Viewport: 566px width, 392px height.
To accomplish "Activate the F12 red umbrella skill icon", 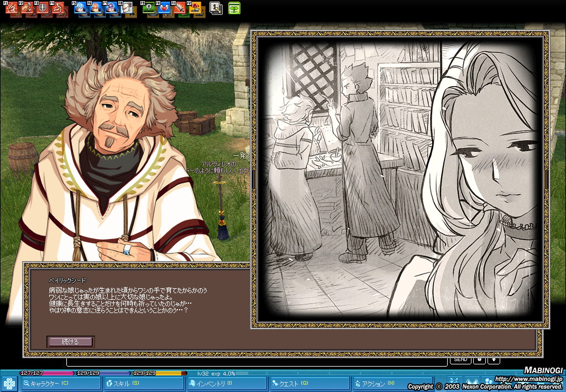I will [195, 8].
